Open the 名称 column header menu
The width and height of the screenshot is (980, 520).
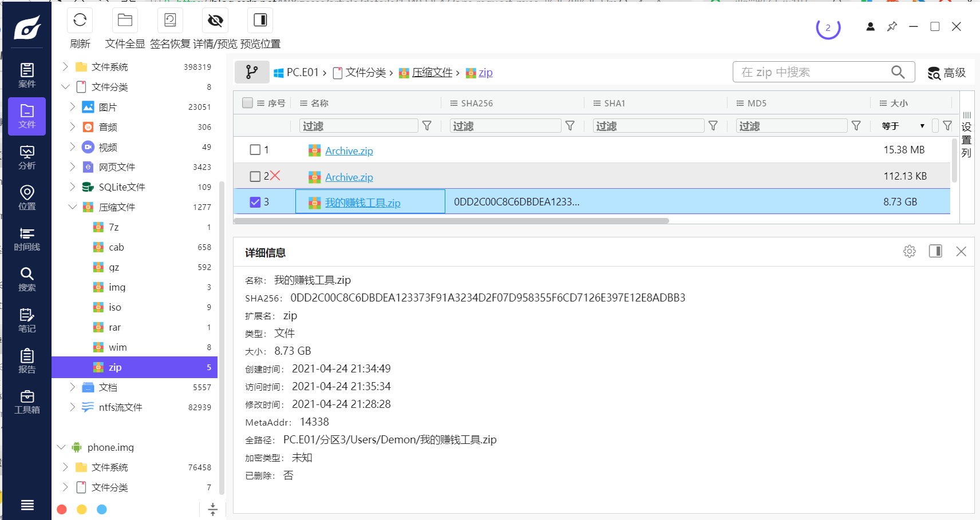tap(303, 104)
